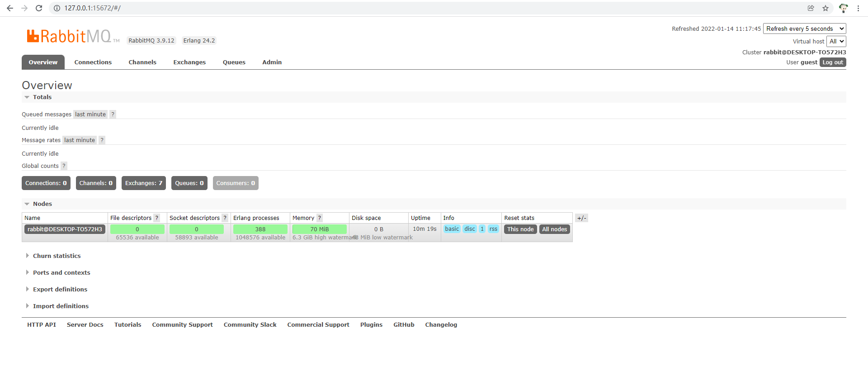This screenshot has height=367, width=868.
Task: Open the browser three-dot menu
Action: 858,8
